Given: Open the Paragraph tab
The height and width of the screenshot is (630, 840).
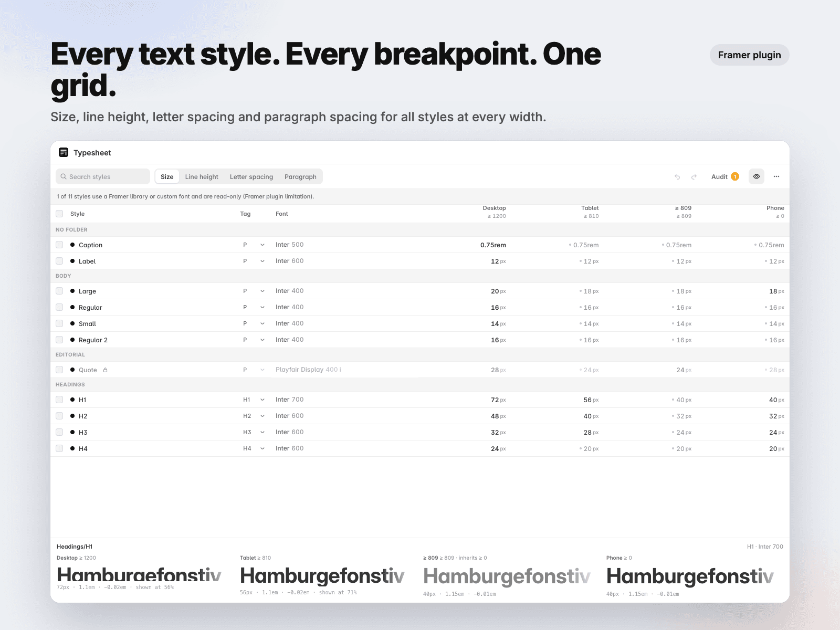Looking at the screenshot, I should [x=300, y=176].
